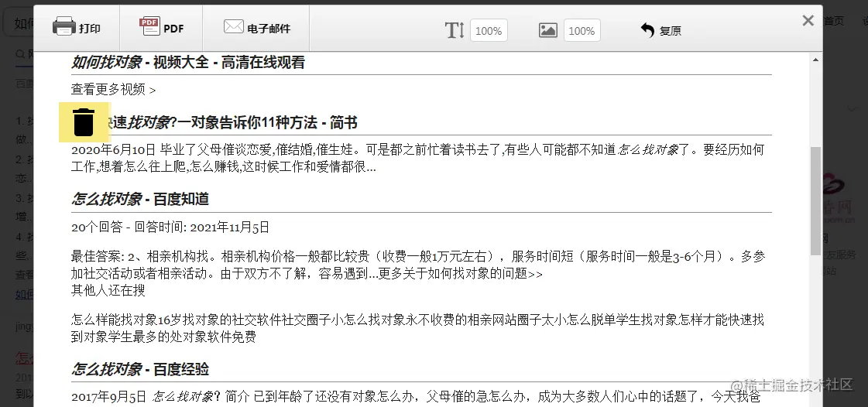
Task: Click the PDF document icon
Action: 149,26
